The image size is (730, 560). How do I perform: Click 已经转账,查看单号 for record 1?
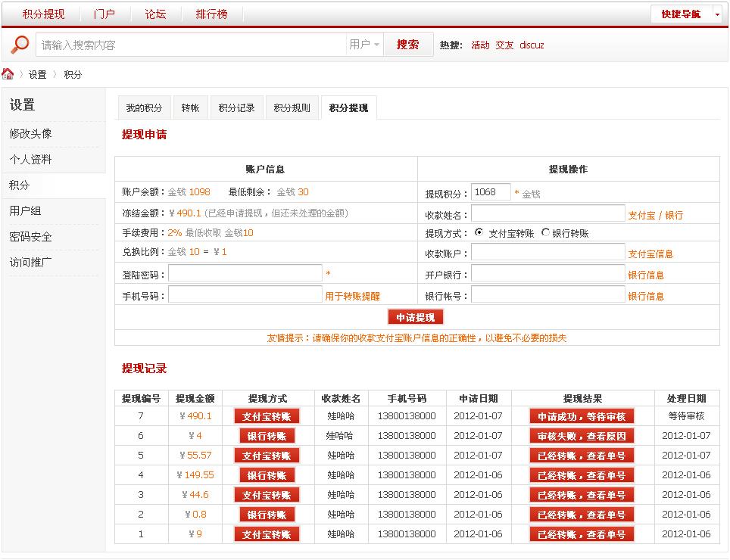click(x=582, y=534)
